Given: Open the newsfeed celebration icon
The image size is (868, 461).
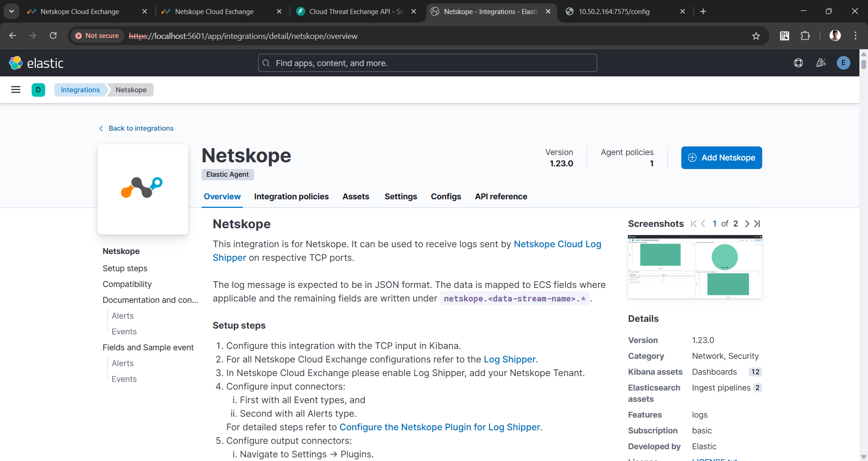Looking at the screenshot, I should pos(821,63).
